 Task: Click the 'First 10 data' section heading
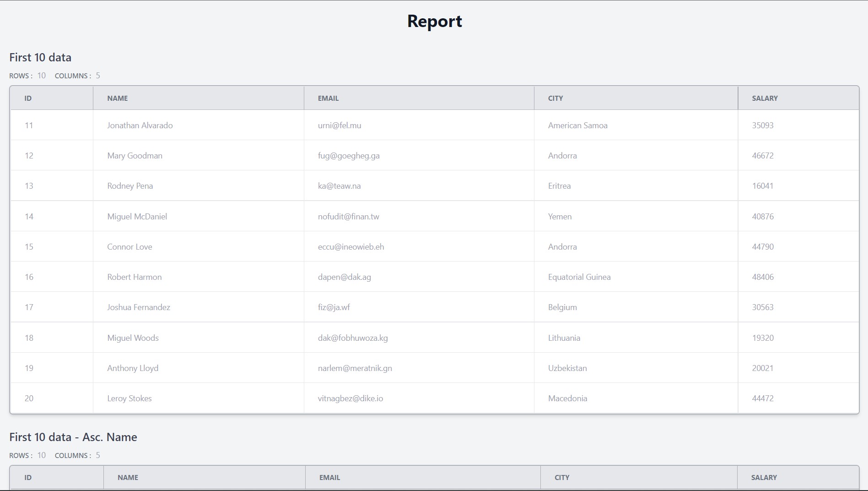coord(40,57)
